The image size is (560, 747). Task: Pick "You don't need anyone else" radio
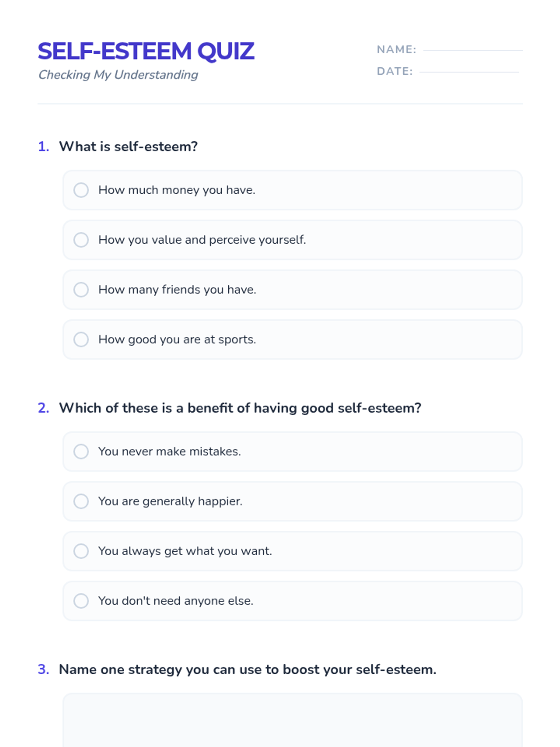coord(81,601)
